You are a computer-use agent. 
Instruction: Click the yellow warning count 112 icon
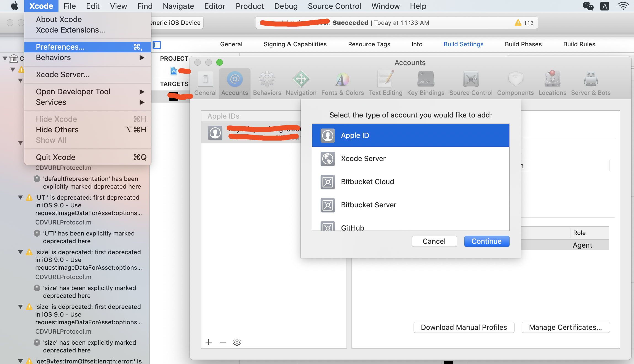point(518,23)
